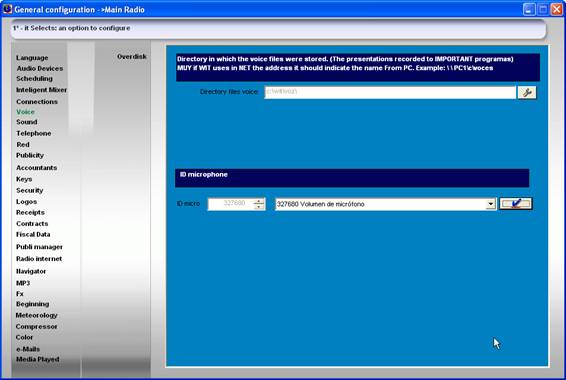This screenshot has width=566, height=380.
Task: Select the Red option
Action: [x=23, y=144]
